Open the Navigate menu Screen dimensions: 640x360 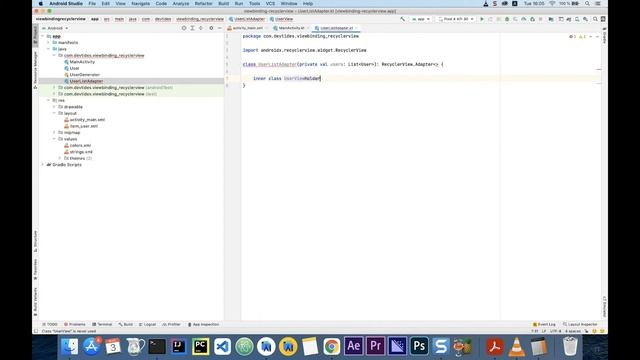[x=140, y=4]
